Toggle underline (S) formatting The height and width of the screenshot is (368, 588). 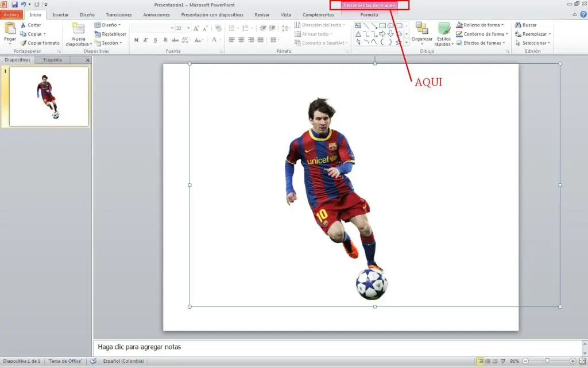pyautogui.click(x=155, y=40)
